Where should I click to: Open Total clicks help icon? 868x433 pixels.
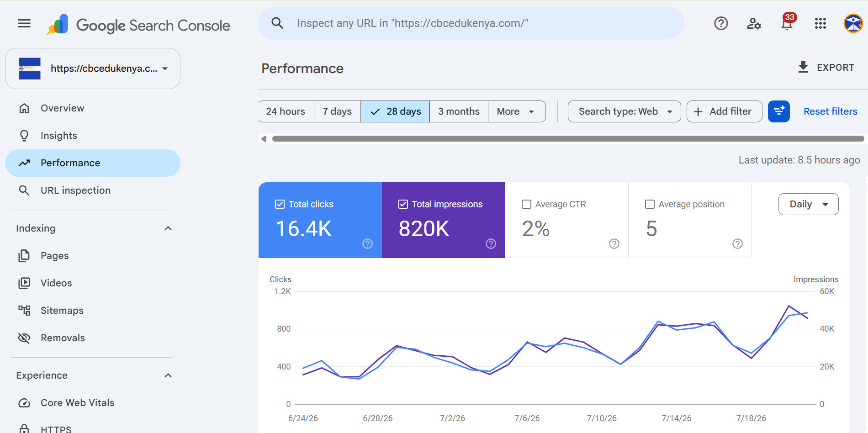(x=367, y=243)
